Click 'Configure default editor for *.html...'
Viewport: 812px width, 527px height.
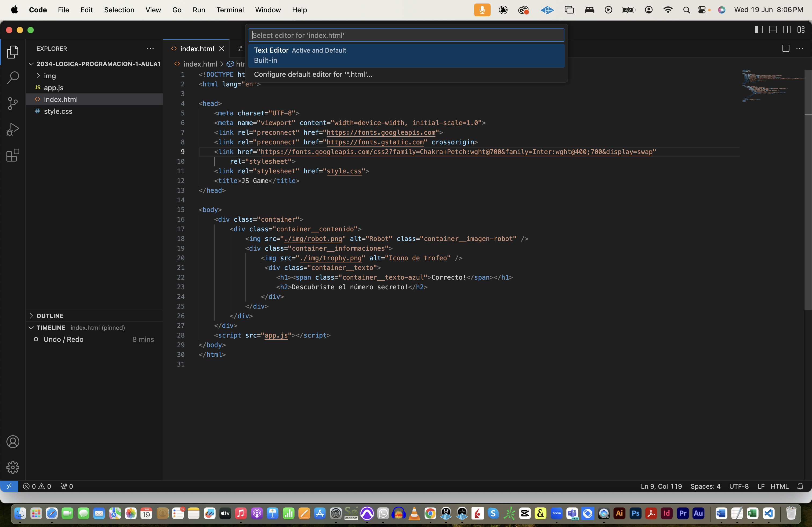point(313,74)
